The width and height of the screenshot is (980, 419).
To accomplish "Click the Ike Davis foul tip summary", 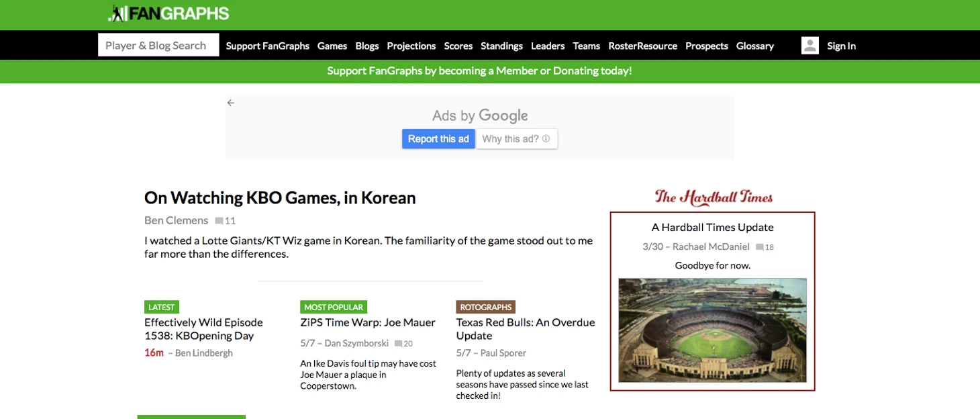I will point(368,375).
